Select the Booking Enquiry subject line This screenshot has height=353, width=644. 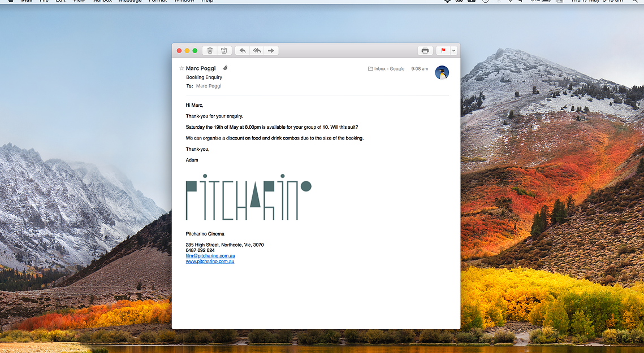coord(204,77)
